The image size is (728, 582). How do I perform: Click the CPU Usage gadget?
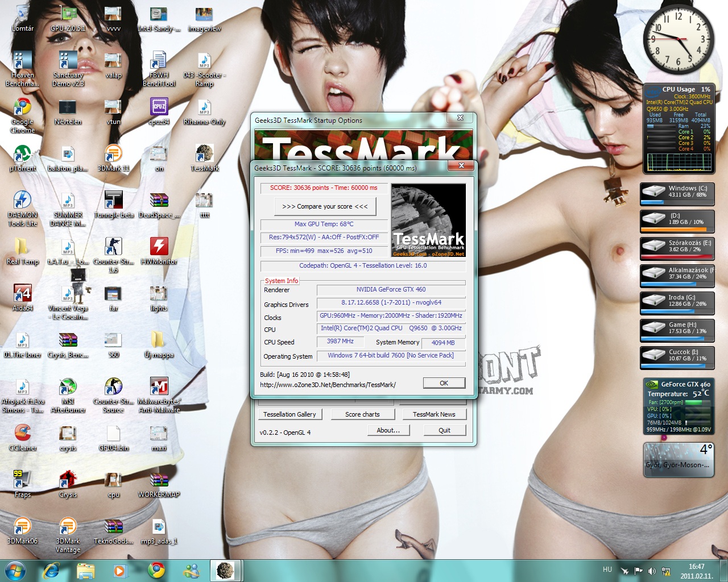[x=679, y=128]
